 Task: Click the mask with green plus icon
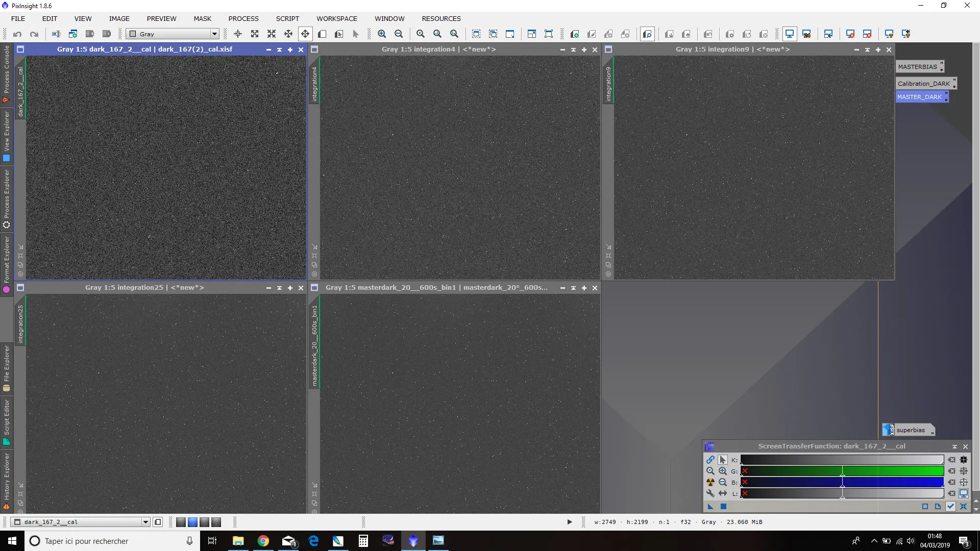[x=575, y=34]
